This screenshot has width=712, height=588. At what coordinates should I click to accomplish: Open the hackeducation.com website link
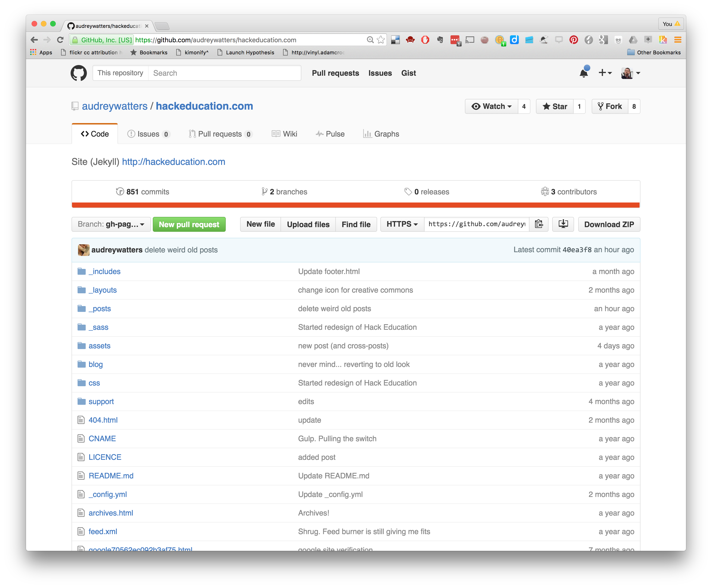[x=173, y=162]
